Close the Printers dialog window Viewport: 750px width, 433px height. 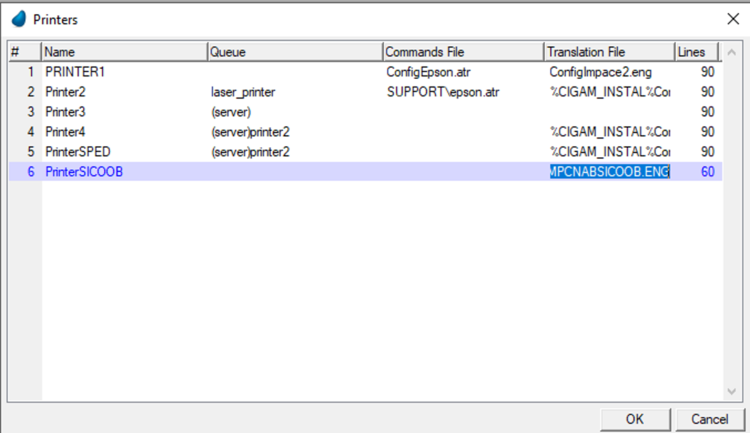[729, 18]
